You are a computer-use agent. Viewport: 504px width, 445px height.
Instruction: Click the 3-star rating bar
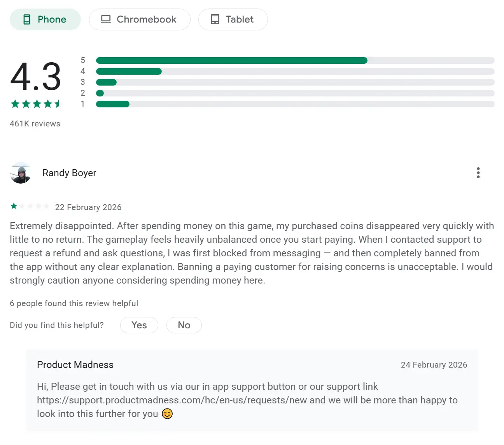click(x=295, y=82)
